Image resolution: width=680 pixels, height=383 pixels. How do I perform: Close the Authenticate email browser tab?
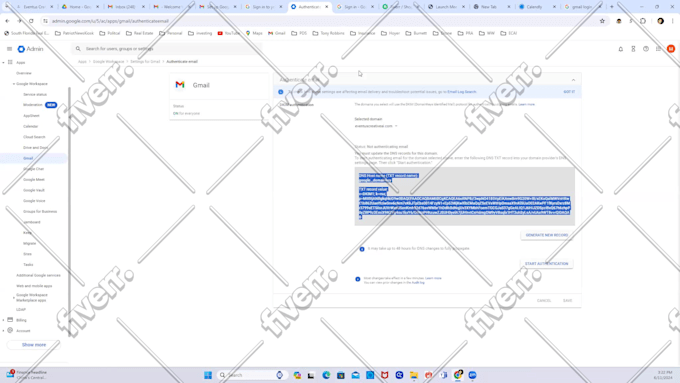coord(327,7)
